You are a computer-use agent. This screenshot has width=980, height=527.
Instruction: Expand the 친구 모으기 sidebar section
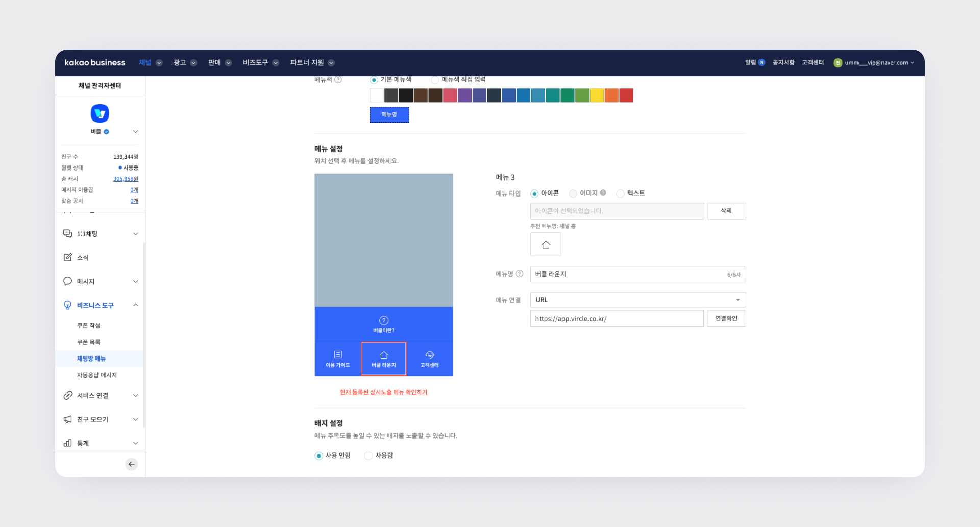[x=136, y=419]
